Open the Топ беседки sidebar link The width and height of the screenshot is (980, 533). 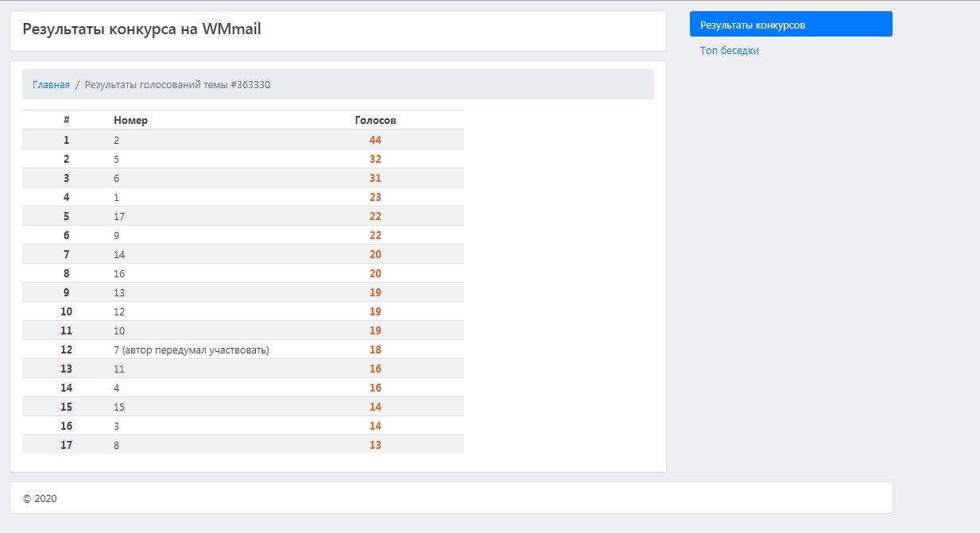click(x=729, y=50)
